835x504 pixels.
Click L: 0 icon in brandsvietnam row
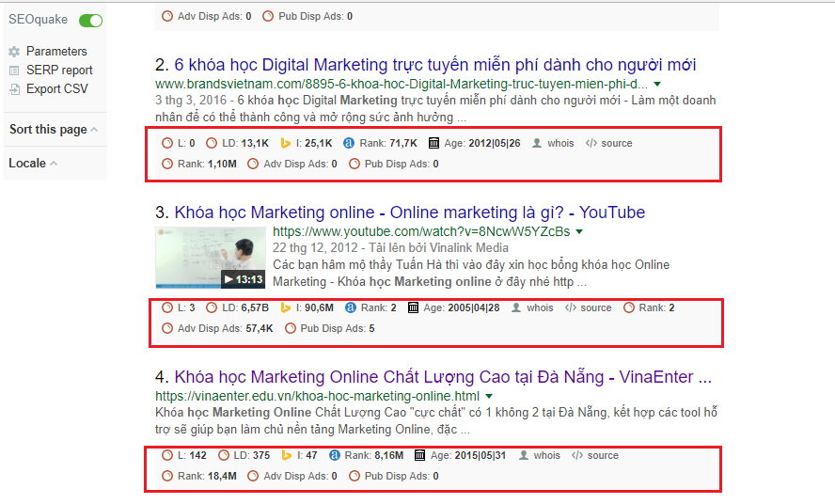coord(167,143)
